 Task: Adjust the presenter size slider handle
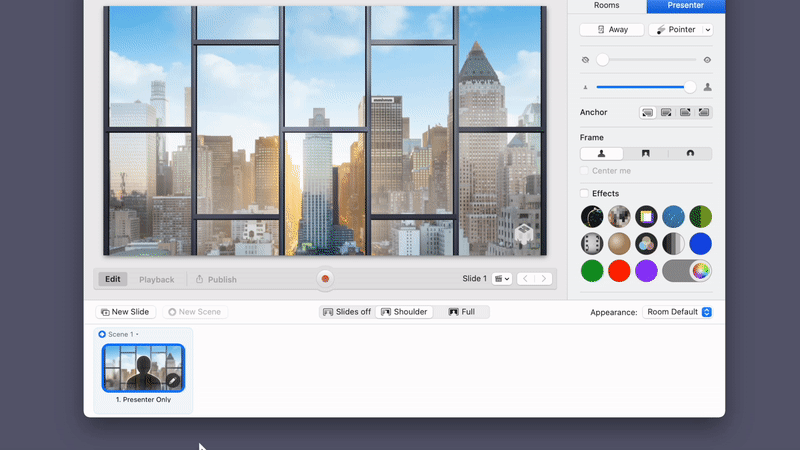[690, 87]
